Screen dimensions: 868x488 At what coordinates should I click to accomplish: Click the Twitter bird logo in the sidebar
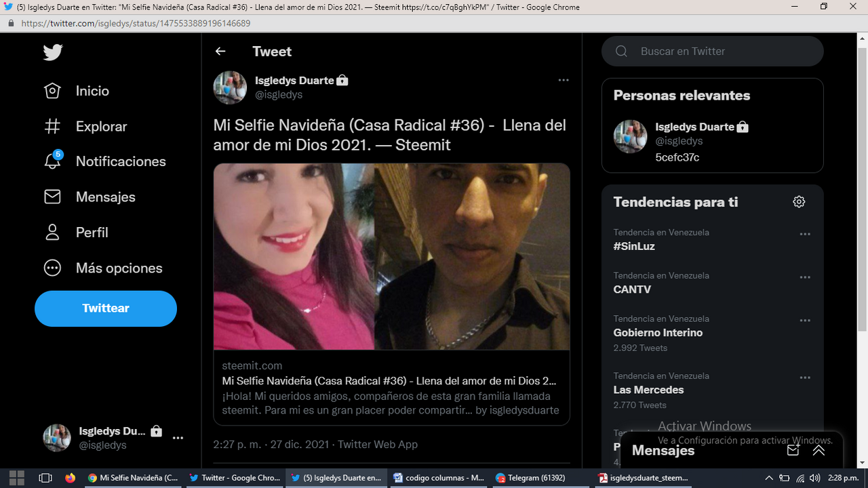[53, 52]
